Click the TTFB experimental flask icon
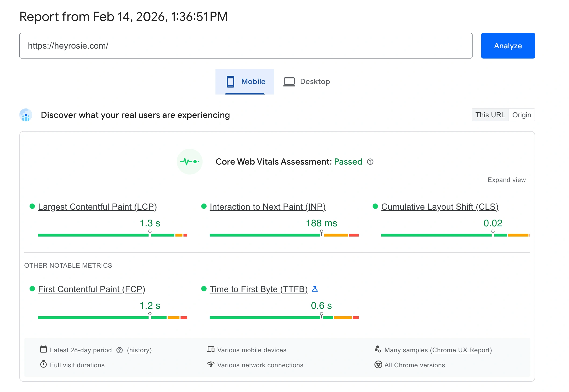 (x=315, y=289)
